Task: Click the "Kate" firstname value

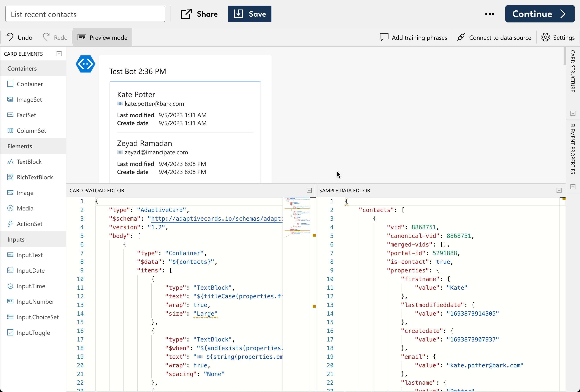Action: tap(457, 288)
